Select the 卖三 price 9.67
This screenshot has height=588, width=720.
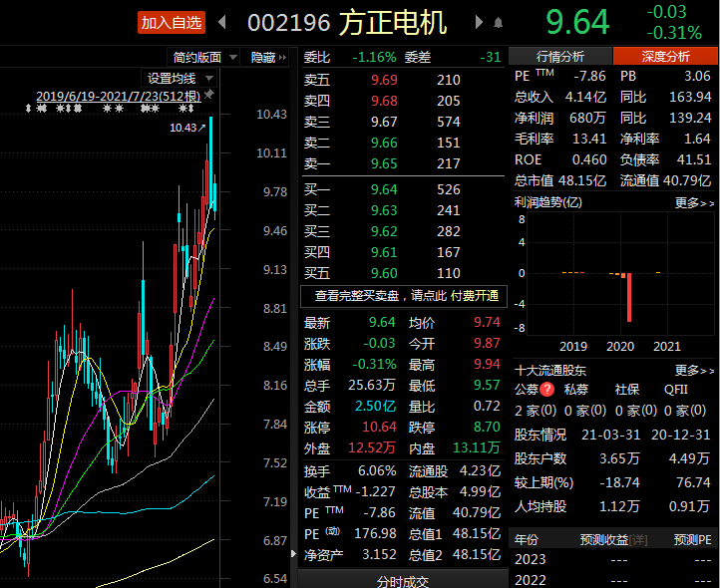click(384, 122)
